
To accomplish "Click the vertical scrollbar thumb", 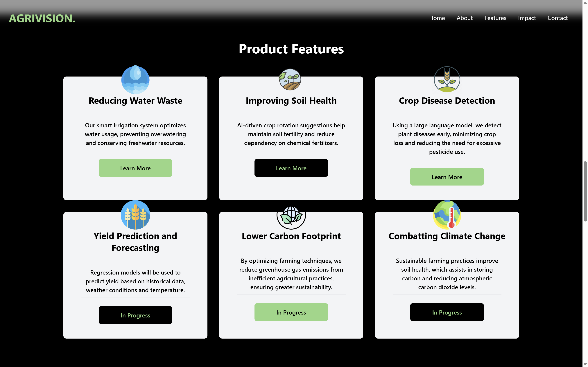I will 585,191.
